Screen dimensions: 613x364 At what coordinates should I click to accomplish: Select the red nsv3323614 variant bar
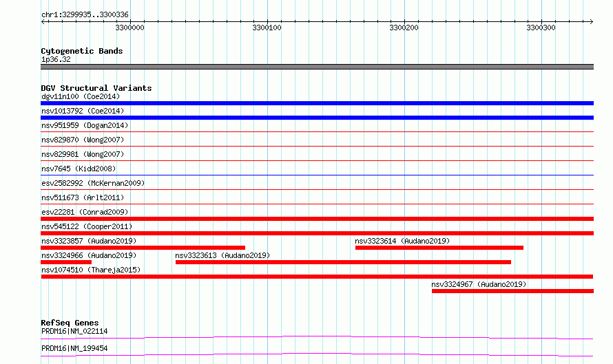(x=439, y=248)
